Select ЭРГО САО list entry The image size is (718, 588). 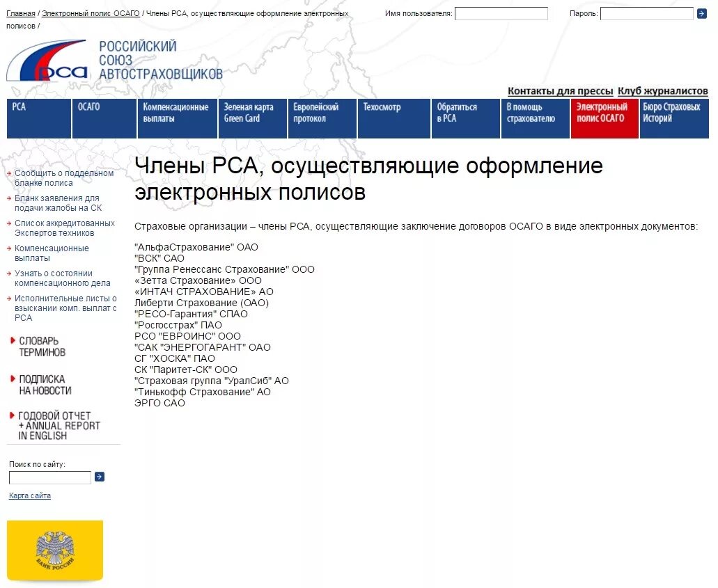point(159,403)
